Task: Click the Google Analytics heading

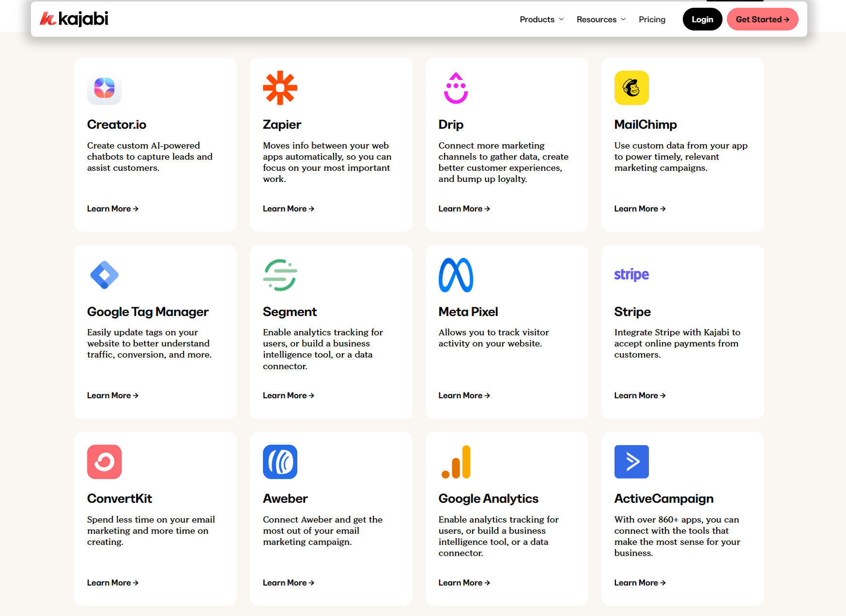Action: click(x=489, y=498)
